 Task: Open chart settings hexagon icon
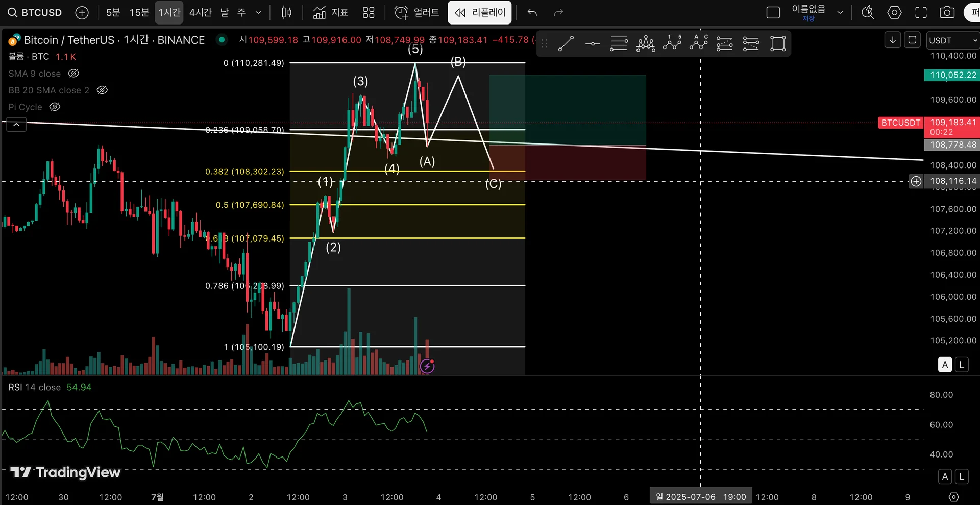[894, 12]
